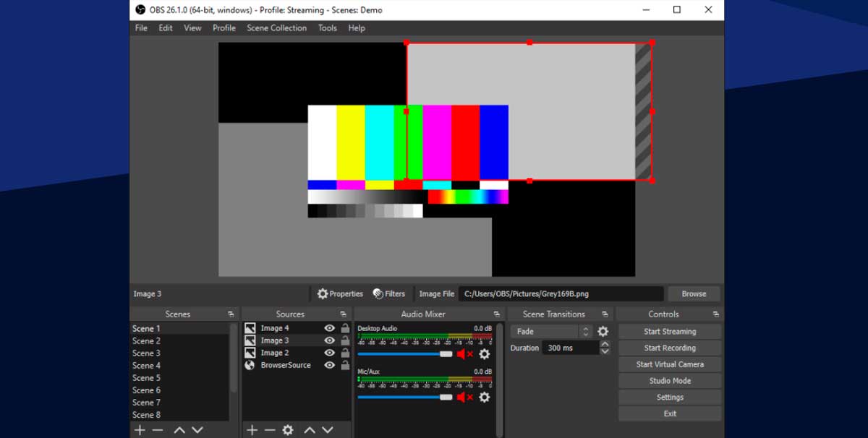Move source down with Sources panel arrow
Viewport: 868px width, 438px height.
coord(327,430)
